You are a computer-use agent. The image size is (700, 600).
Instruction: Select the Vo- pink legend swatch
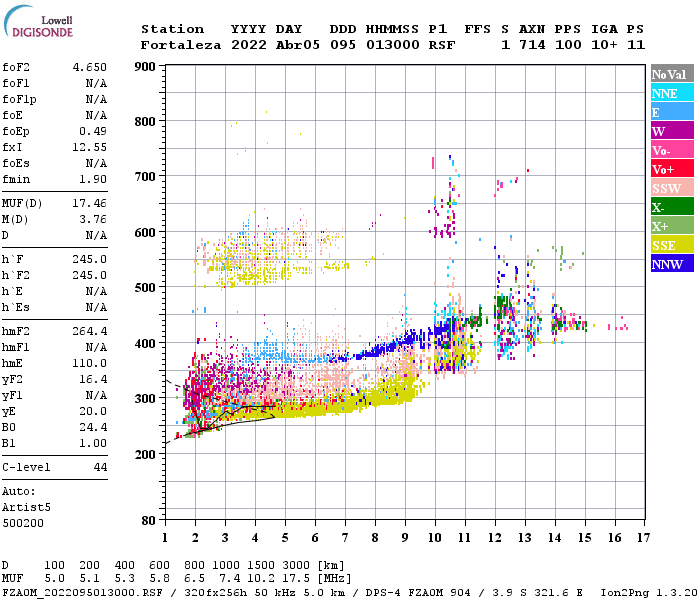[672, 150]
